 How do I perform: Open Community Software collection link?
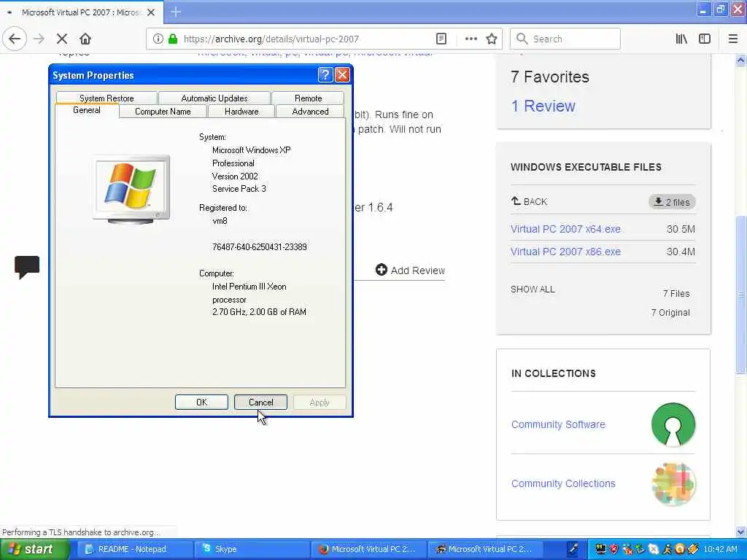(558, 424)
